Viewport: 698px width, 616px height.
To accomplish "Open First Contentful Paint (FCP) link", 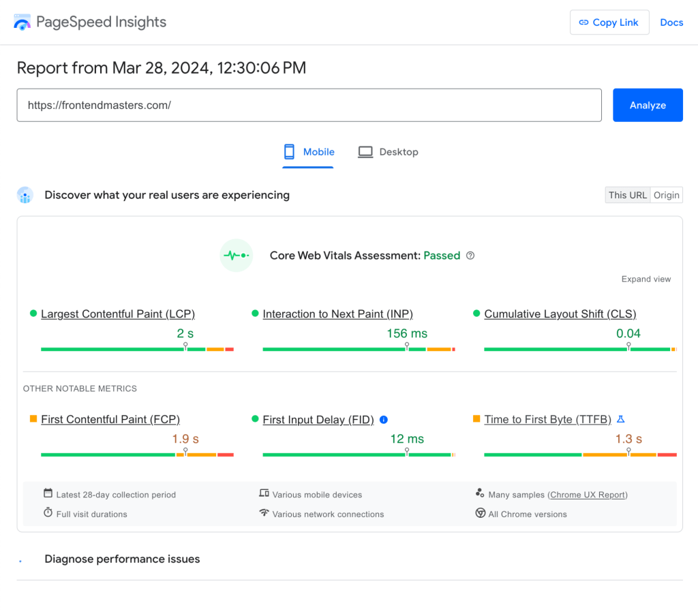I will point(110,419).
